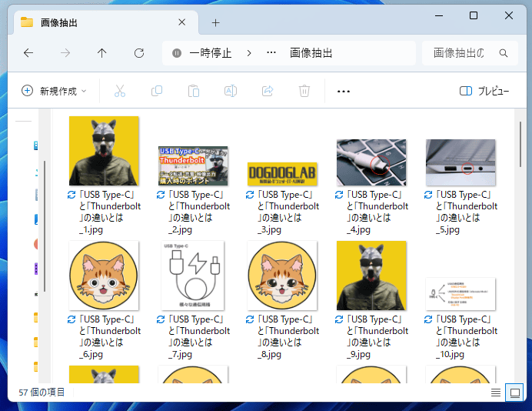532x411 pixels.
Task: Toggle the プレビュー preview pane
Action: 484,91
